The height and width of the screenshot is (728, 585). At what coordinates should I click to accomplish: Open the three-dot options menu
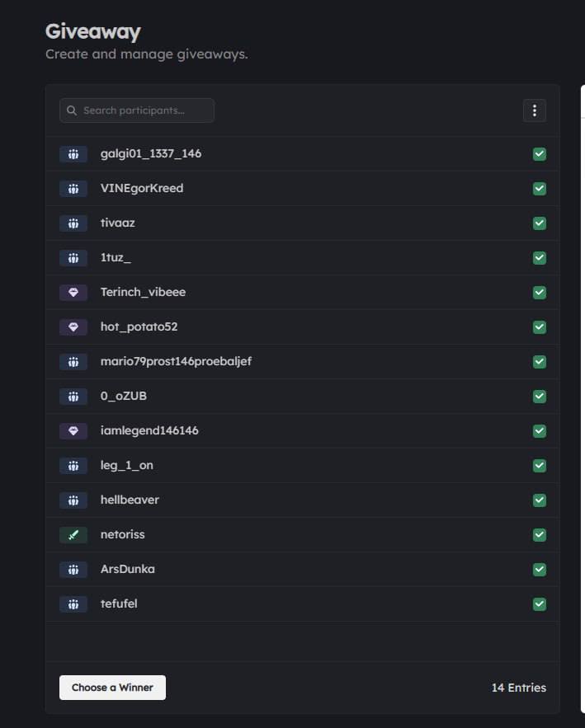click(535, 110)
